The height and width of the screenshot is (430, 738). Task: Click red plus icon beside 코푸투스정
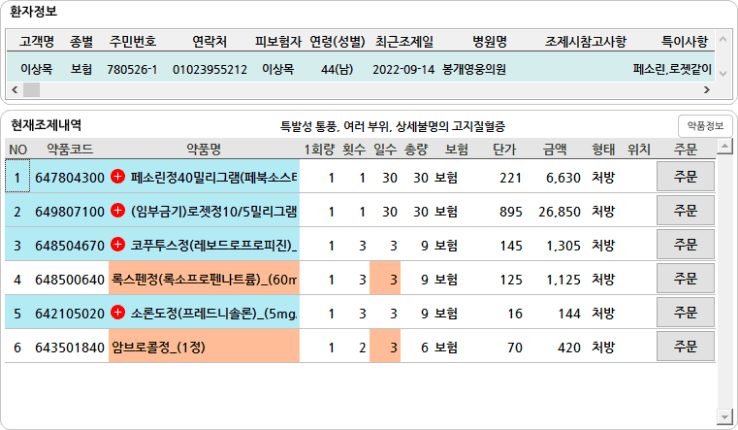tap(118, 245)
